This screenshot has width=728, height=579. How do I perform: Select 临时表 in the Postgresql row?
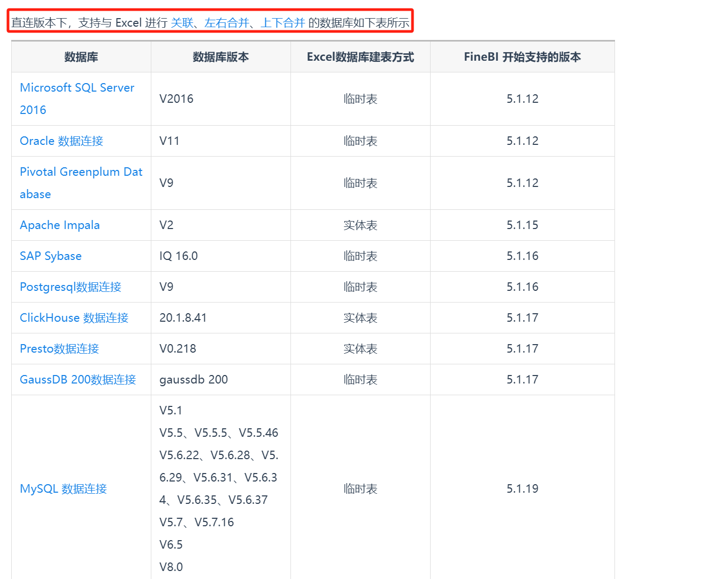click(360, 287)
